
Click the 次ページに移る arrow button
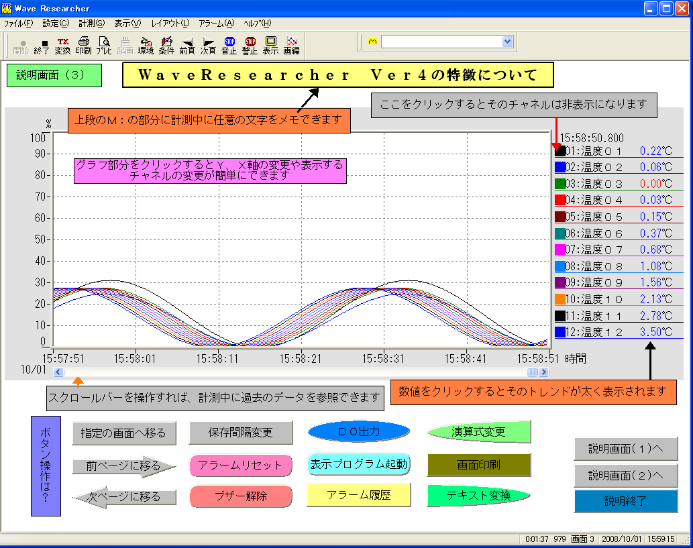coord(124,497)
